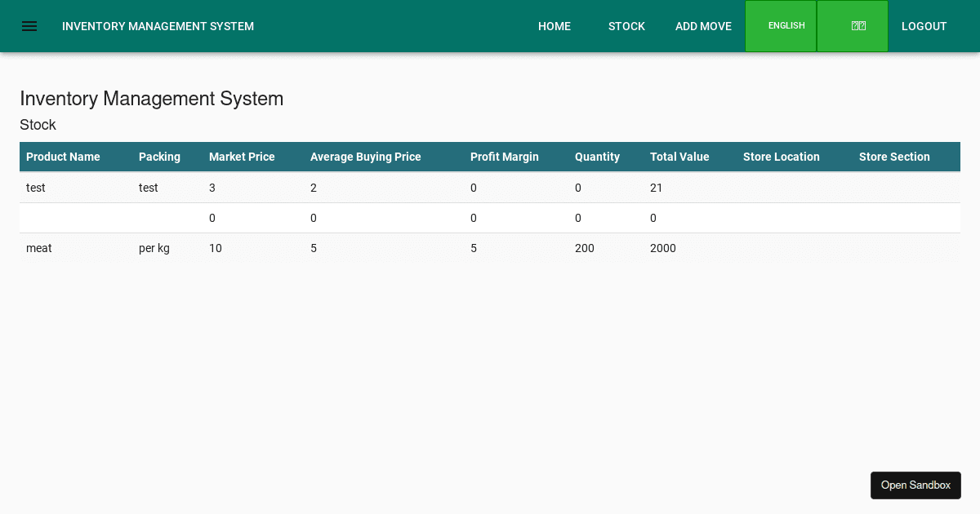This screenshot has width=980, height=514.
Task: Click the test row market price 3
Action: (x=212, y=188)
